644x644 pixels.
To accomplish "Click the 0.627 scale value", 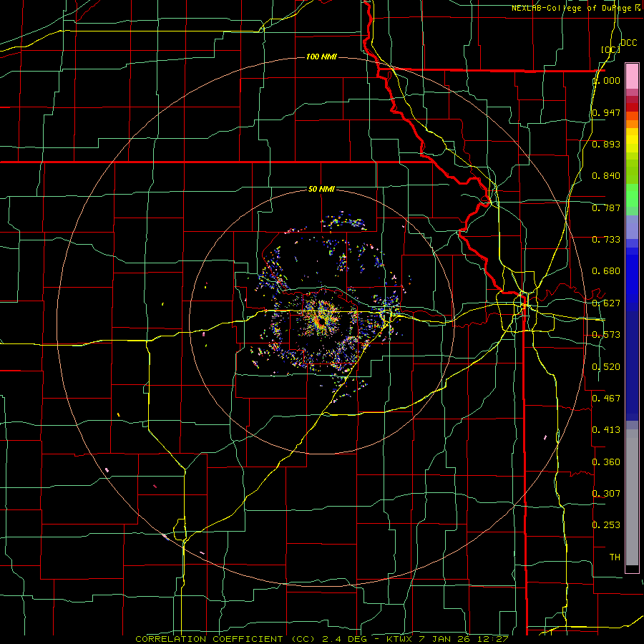I will click(606, 303).
